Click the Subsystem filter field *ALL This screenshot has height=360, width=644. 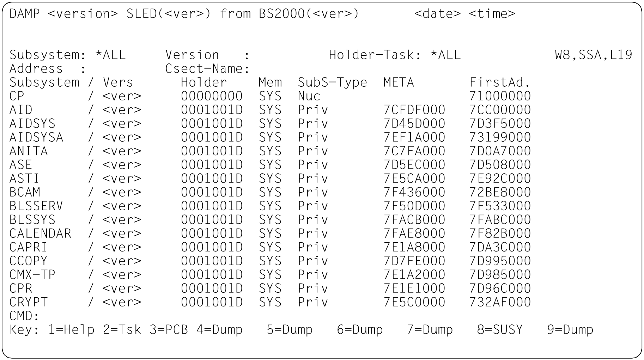pyautogui.click(x=110, y=55)
